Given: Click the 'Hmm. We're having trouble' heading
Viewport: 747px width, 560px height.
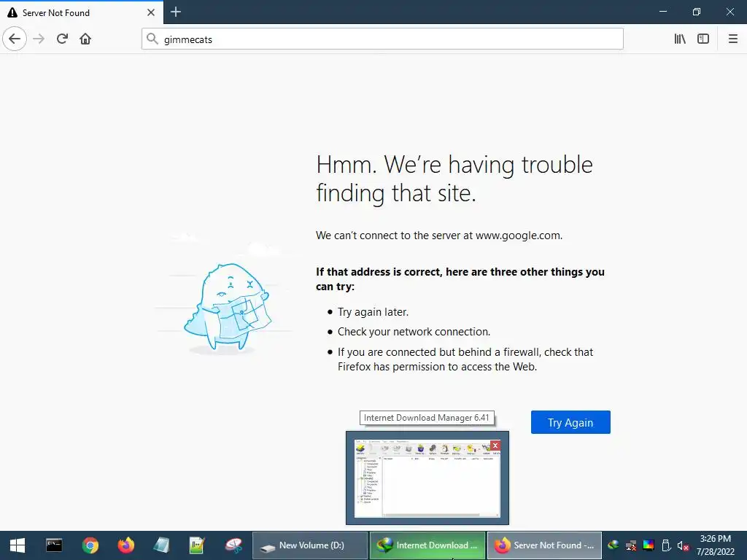Looking at the screenshot, I should point(454,179).
